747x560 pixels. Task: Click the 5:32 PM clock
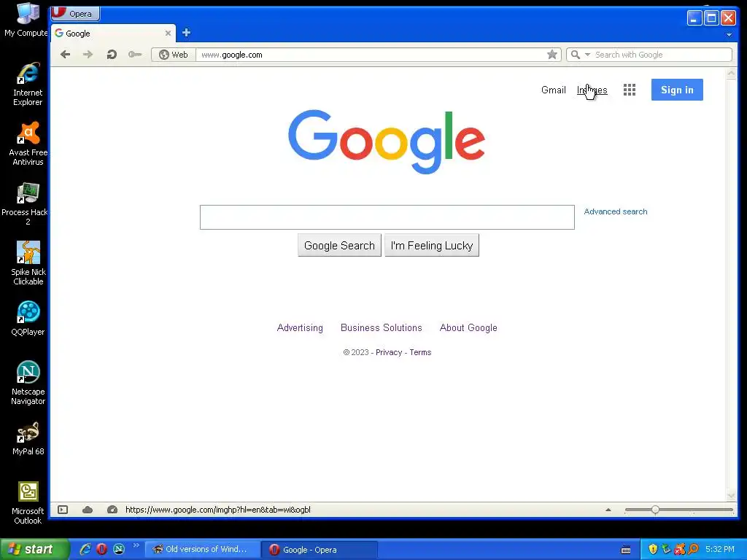(720, 549)
